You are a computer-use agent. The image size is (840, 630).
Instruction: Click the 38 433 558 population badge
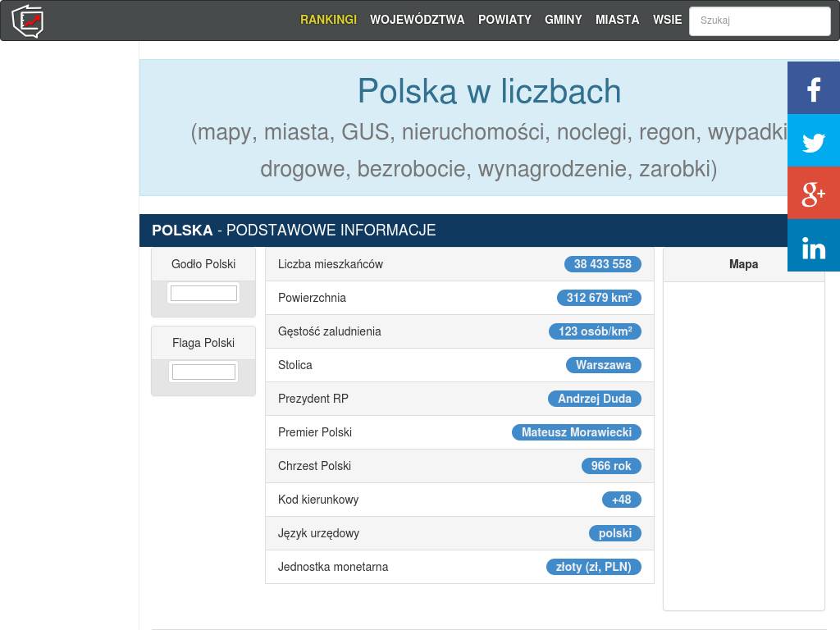(x=602, y=264)
